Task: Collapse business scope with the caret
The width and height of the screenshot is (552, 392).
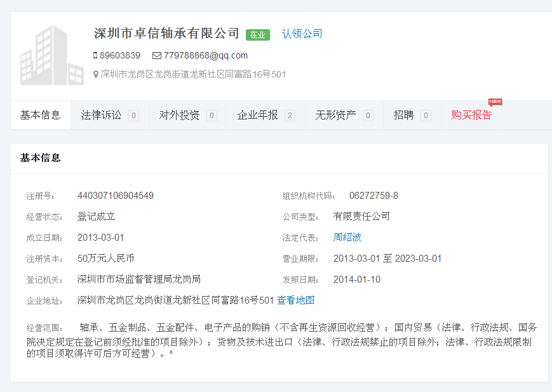Action: click(x=171, y=353)
